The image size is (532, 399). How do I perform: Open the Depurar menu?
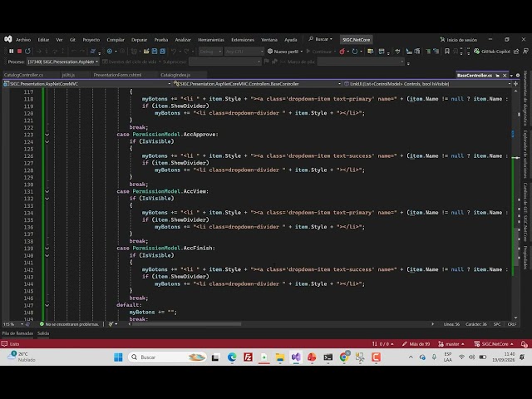[139, 40]
